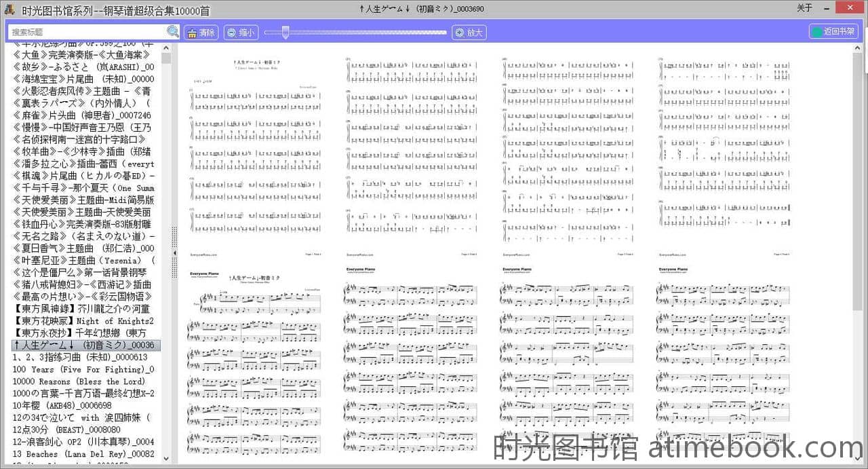This screenshot has height=469, width=868.
Task: Click the 缩小 zoom out button
Action: tap(241, 33)
